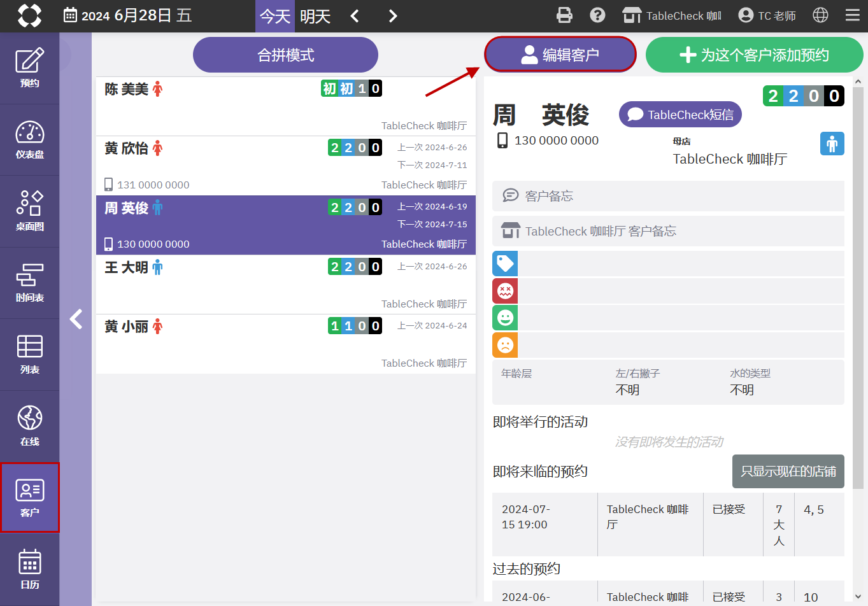Screen dimensions: 868x606
Task: Click phone 131 0000 0000 of 黄 欣怡
Action: tap(153, 185)
